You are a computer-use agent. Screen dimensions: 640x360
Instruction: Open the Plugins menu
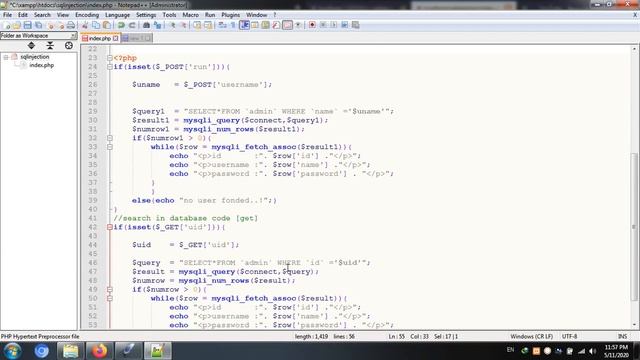pos(231,15)
